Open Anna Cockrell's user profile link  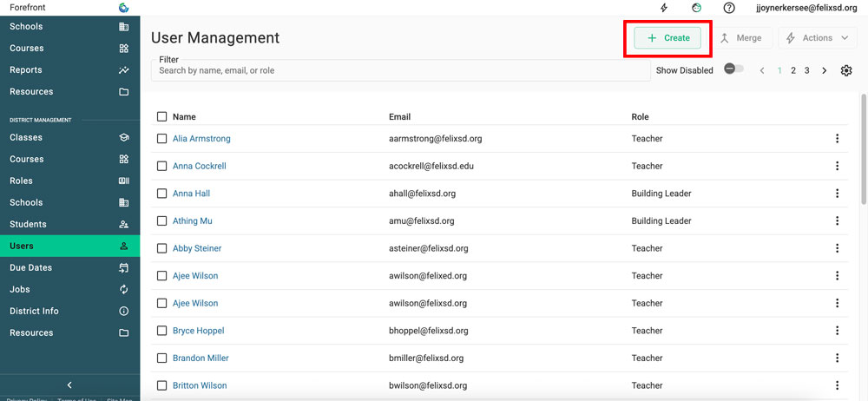click(x=199, y=166)
